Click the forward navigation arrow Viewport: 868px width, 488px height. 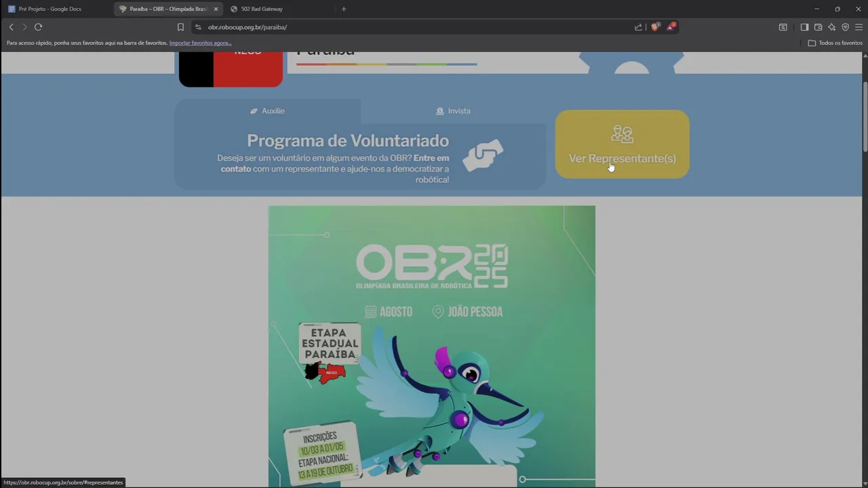tap(24, 27)
